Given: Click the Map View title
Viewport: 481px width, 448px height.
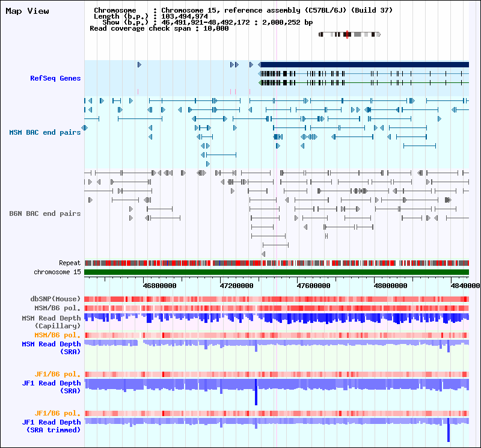Looking at the screenshot, I should pos(27,11).
